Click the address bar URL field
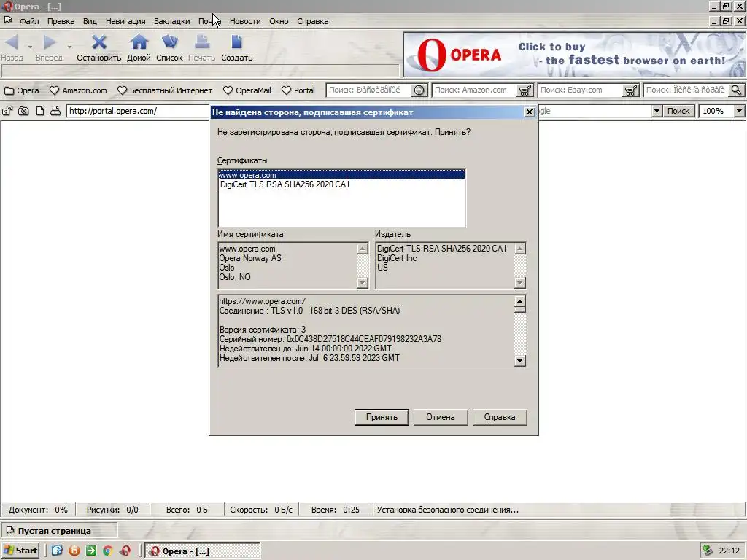The width and height of the screenshot is (747, 560). coord(138,111)
